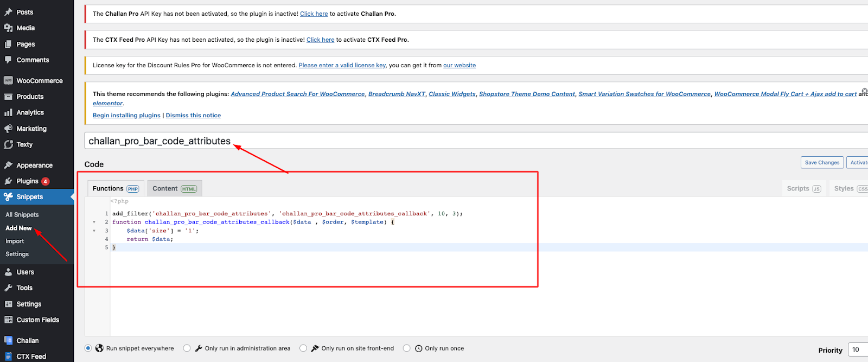868x362 pixels.
Task: Open Plugins via the plug icon
Action: coord(8,181)
